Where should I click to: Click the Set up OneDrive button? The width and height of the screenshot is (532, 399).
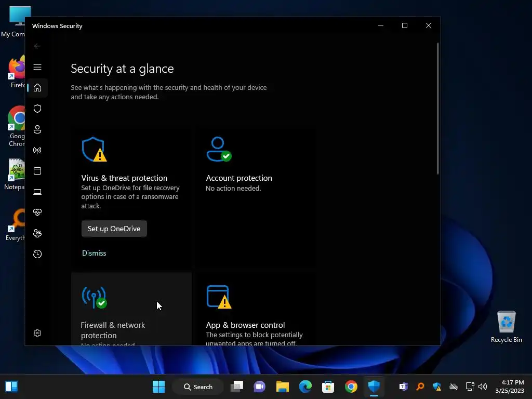pos(114,229)
